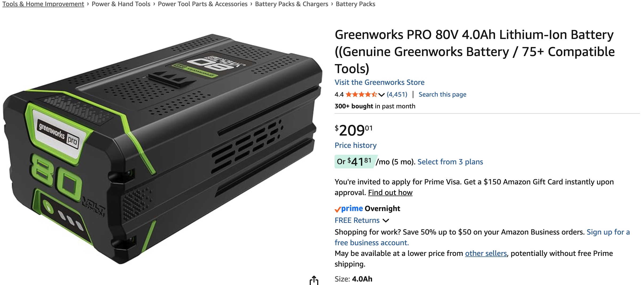This screenshot has height=285, width=644.
Task: Click Find out how Prime Visa link
Action: point(390,192)
